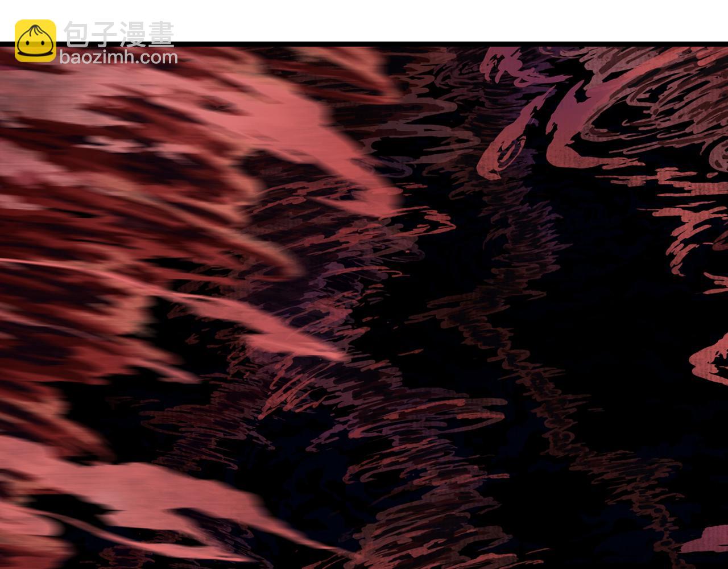Image resolution: width=728 pixels, height=569 pixels.
Task: Click the black border line atop the panel
Action: (x=398, y=44)
